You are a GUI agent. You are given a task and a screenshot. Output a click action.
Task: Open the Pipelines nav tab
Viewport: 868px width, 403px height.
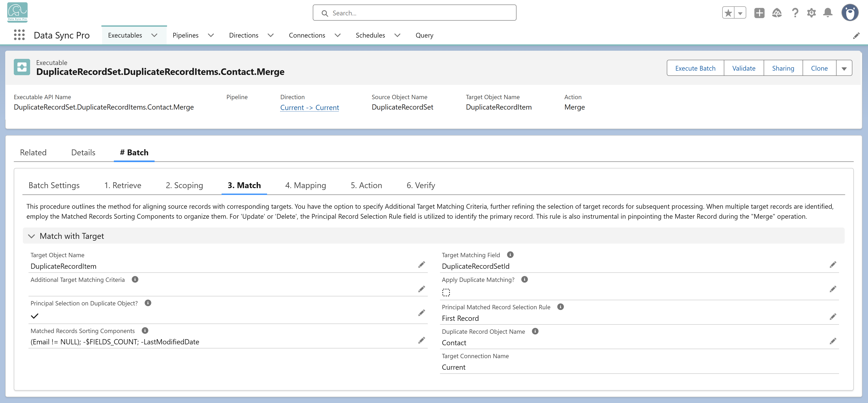click(185, 35)
